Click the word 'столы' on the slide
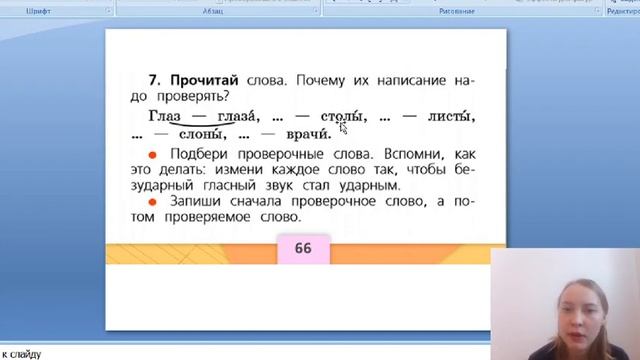Image resolution: width=640 pixels, height=360 pixels. point(341,117)
